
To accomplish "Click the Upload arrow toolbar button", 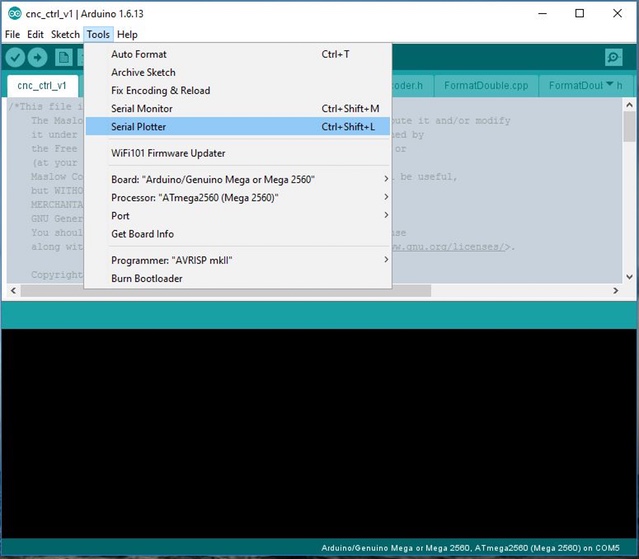I will (x=37, y=57).
